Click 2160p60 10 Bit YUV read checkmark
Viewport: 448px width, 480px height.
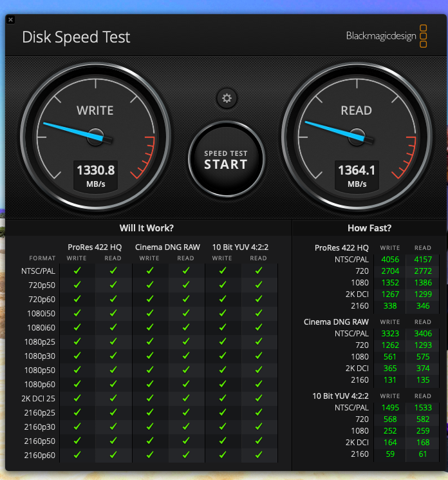(259, 455)
